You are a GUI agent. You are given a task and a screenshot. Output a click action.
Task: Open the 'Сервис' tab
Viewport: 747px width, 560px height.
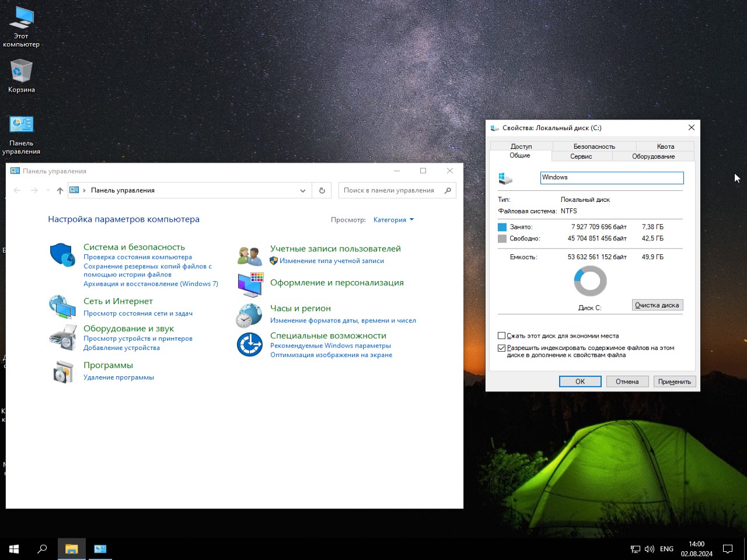pyautogui.click(x=581, y=156)
